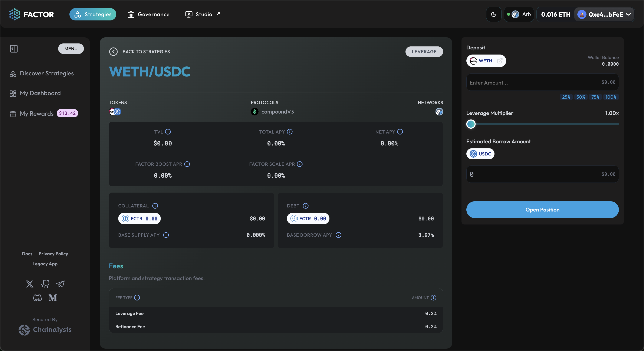Image resolution: width=644 pixels, height=351 pixels.
Task: Click the TVL info icon
Action: tap(168, 132)
